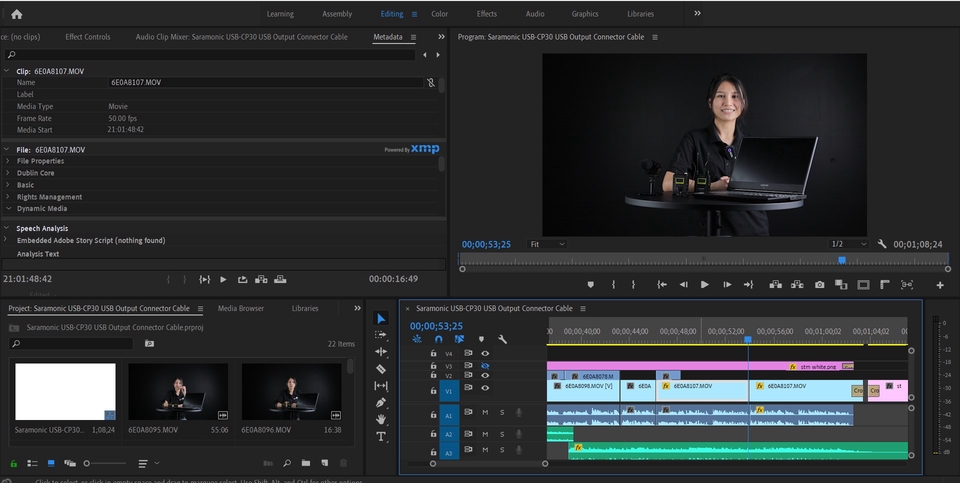
Task: Expand the Dublin Core section
Action: 7,173
